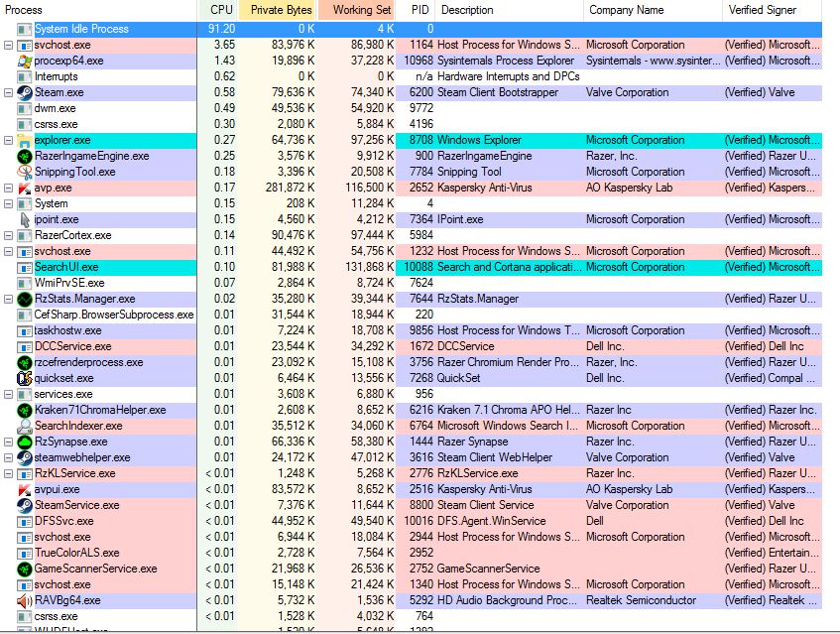Click the GameScannerService.exe Razer icon
Screen dimensions: 840x634
25,569
